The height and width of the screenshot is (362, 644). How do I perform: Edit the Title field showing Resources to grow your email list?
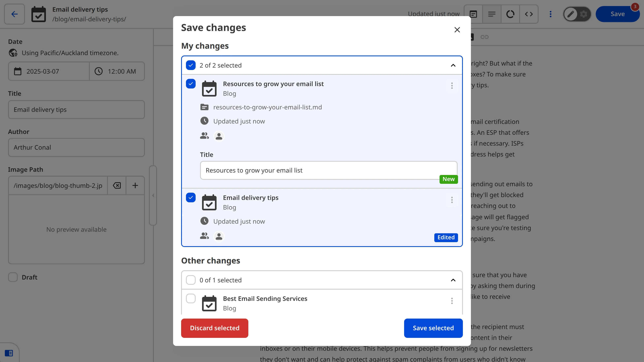[x=328, y=170]
